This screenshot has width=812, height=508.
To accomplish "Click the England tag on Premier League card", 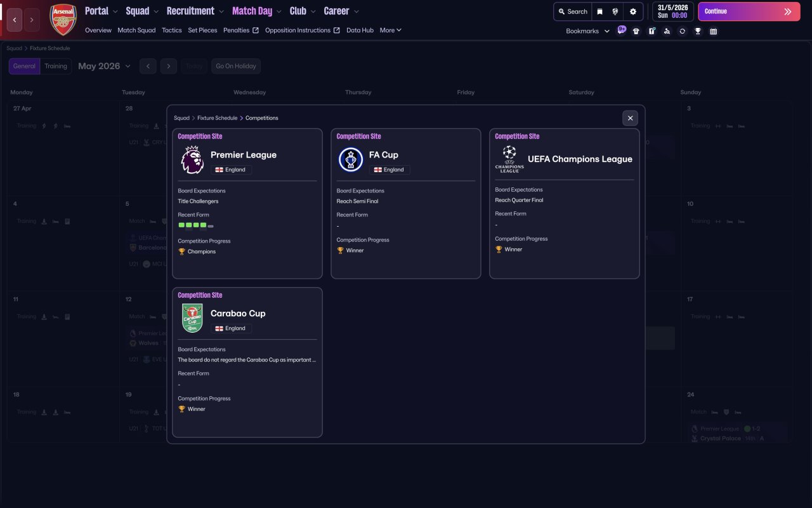I will coord(231,170).
